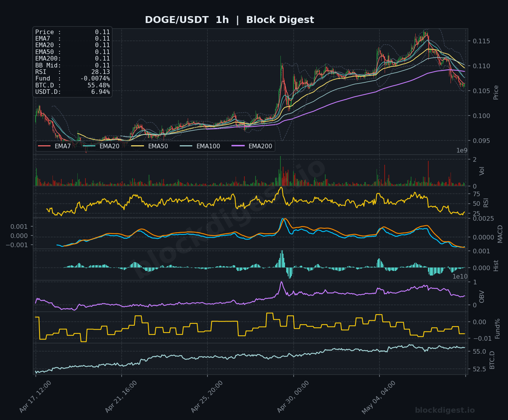Click the EMA200 row in info box
The image size is (508, 420).
click(x=72, y=59)
